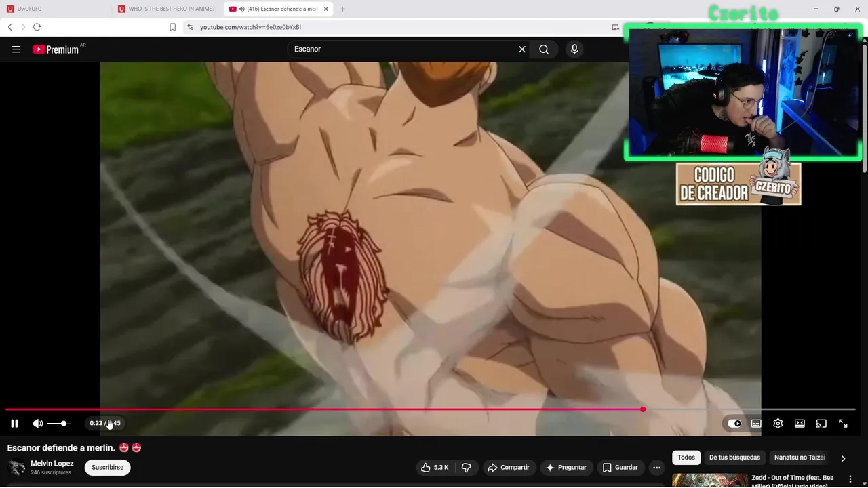View site information icon in address bar
The width and height of the screenshot is (868, 488).
coord(190,27)
